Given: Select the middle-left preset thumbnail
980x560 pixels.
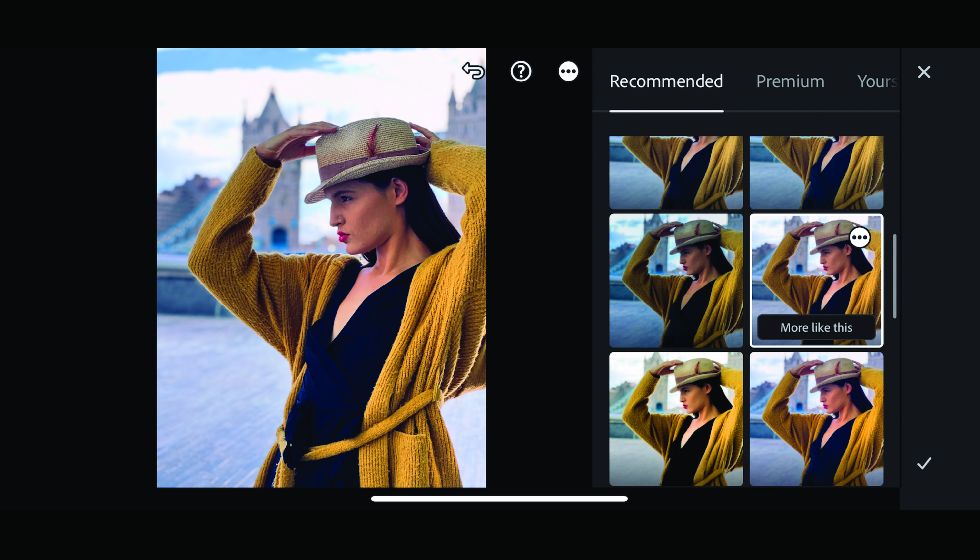Looking at the screenshot, I should [676, 279].
